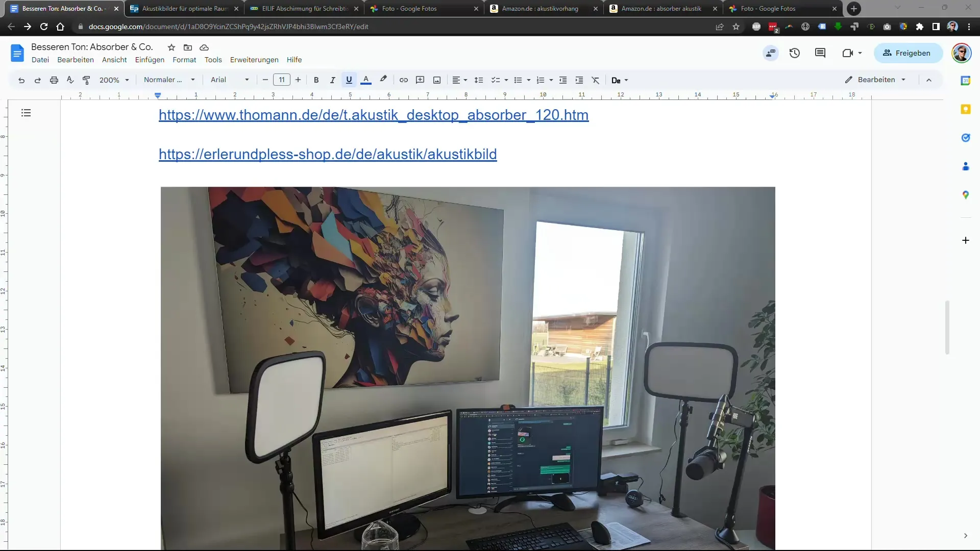
Task: Select the Ansicht menu
Action: point(114,60)
